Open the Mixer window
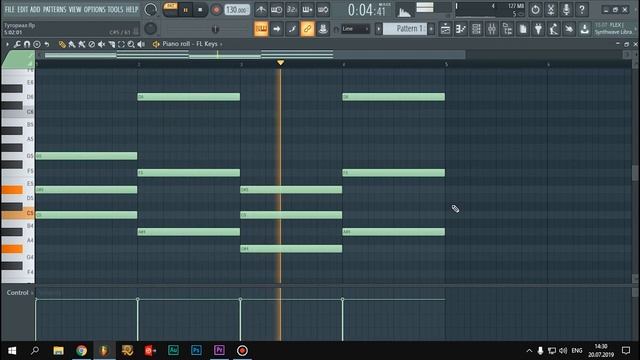Image resolution: width=640 pixels, height=360 pixels. [x=492, y=29]
